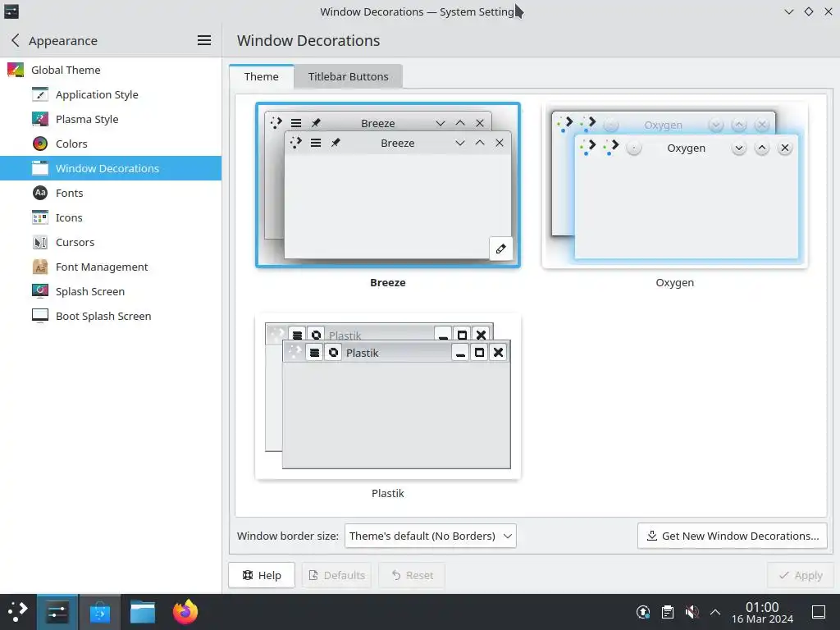Open the Window border size dropdown
The image size is (840, 630).
click(x=430, y=536)
